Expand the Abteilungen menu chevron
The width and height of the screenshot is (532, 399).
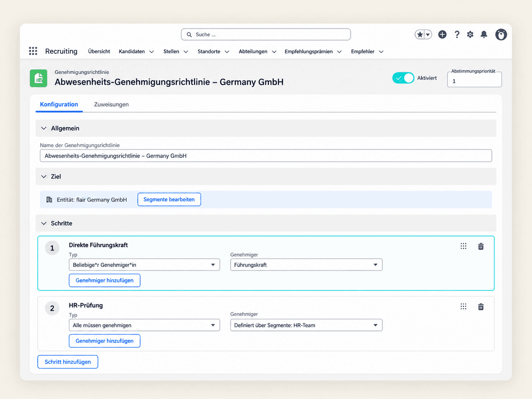click(x=274, y=52)
